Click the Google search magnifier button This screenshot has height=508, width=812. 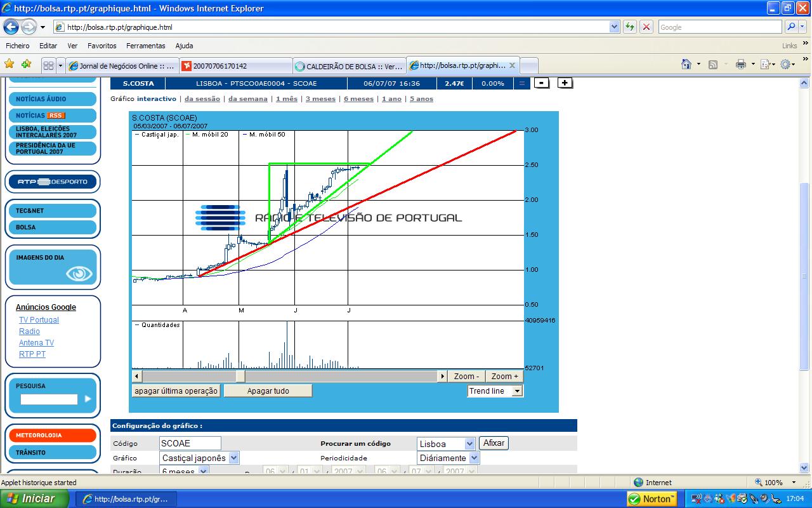792,27
